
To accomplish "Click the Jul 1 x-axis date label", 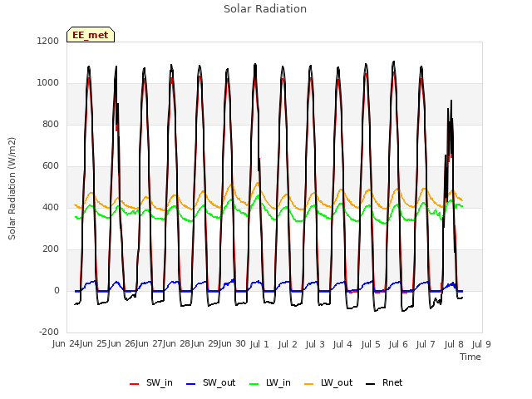I will (259, 344).
